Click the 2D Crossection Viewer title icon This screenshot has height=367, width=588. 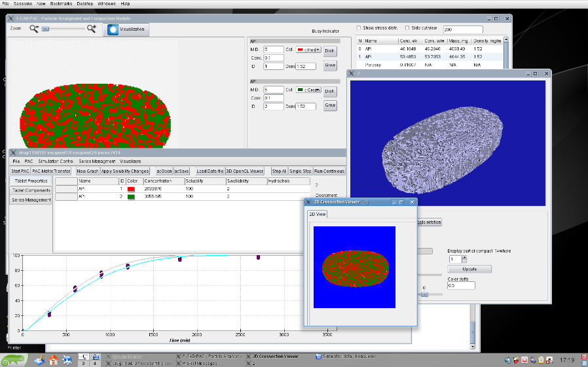click(x=308, y=202)
